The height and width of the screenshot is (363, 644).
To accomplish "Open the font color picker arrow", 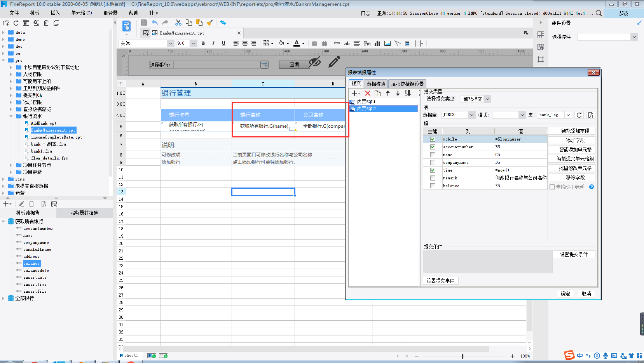I will coord(304,43).
